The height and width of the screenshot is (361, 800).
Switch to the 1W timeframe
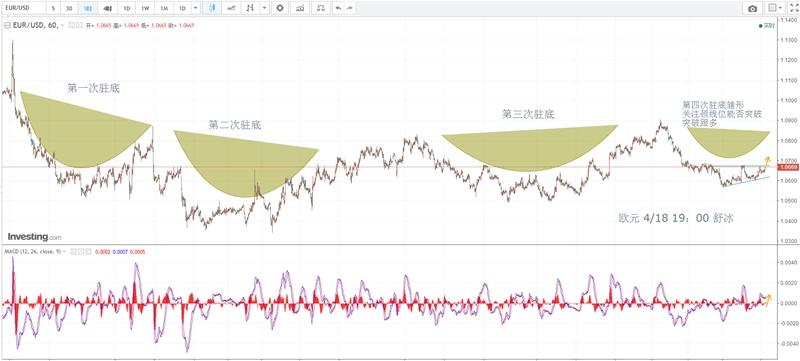[145, 9]
